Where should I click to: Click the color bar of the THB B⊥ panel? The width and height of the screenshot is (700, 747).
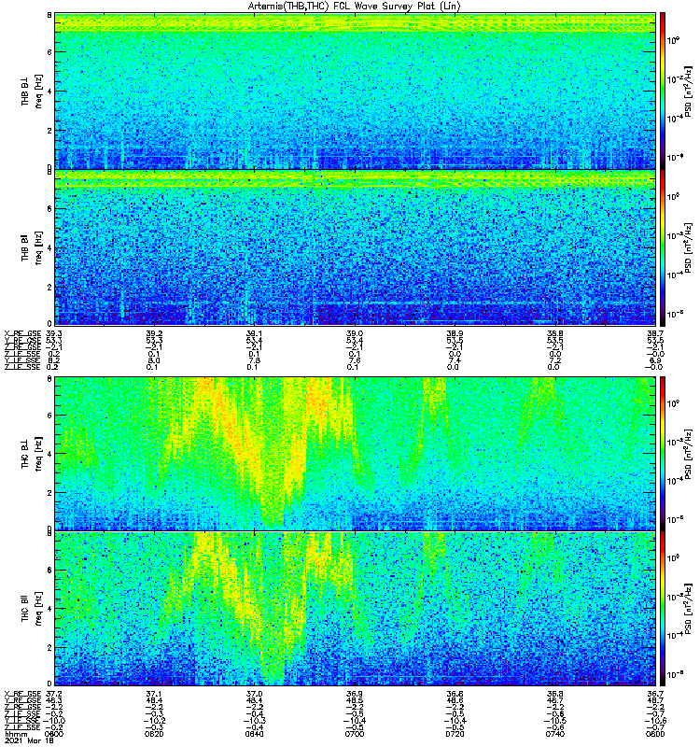click(x=663, y=91)
